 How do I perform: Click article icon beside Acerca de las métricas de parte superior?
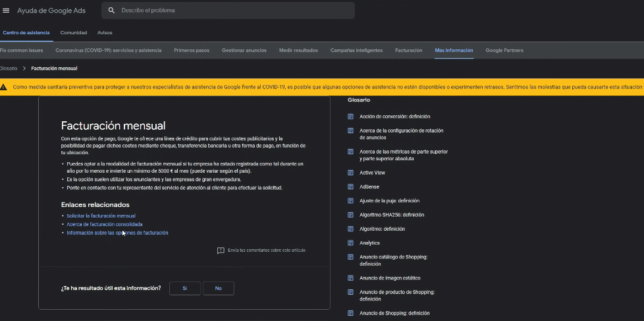tap(350, 152)
